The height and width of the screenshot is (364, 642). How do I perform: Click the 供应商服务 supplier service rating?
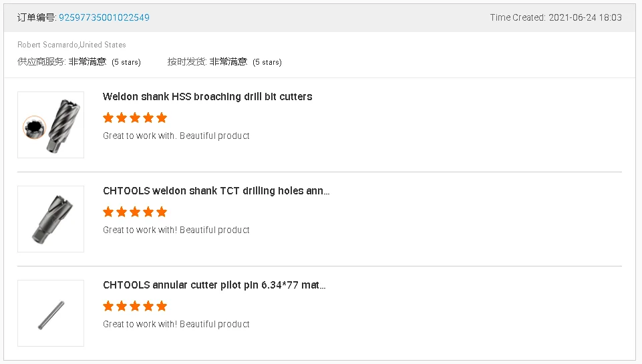pos(79,61)
